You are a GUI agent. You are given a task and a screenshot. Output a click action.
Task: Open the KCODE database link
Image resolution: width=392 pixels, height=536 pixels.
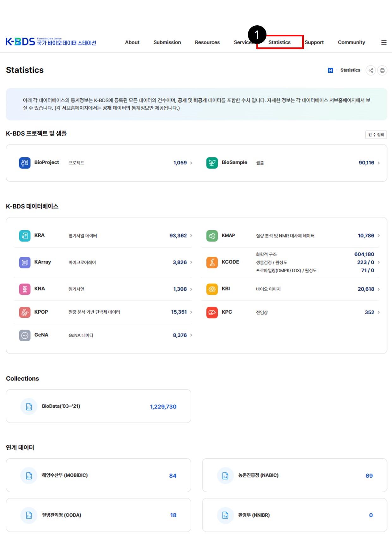(x=230, y=262)
